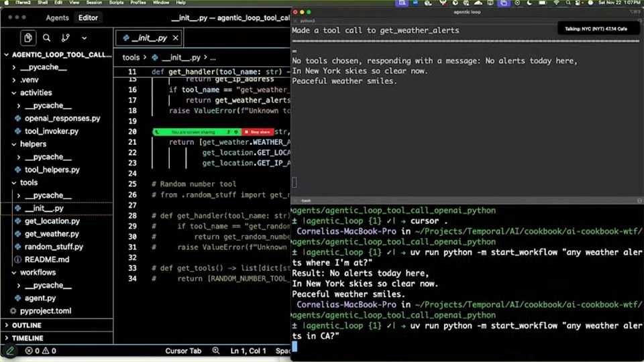This screenshot has width=644, height=362.
Task: Click the pencil edit icon at bottom-left corner
Action: pyautogui.click(x=10, y=351)
